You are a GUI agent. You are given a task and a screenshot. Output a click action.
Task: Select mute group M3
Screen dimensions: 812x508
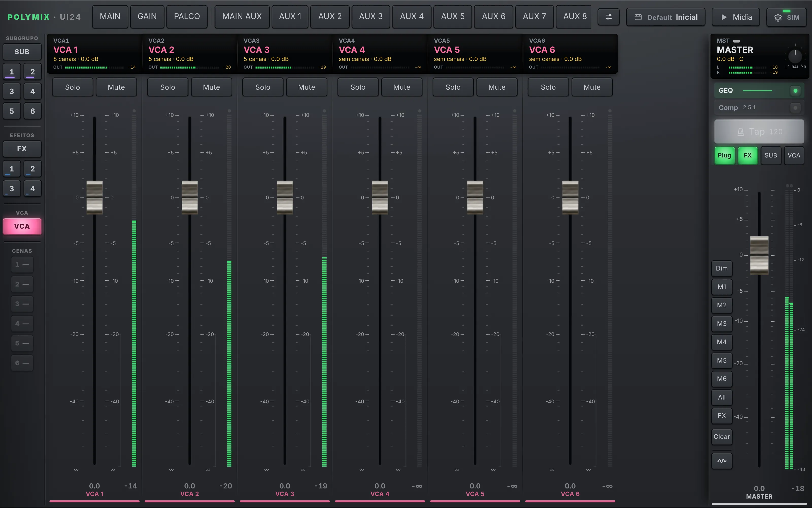click(722, 324)
